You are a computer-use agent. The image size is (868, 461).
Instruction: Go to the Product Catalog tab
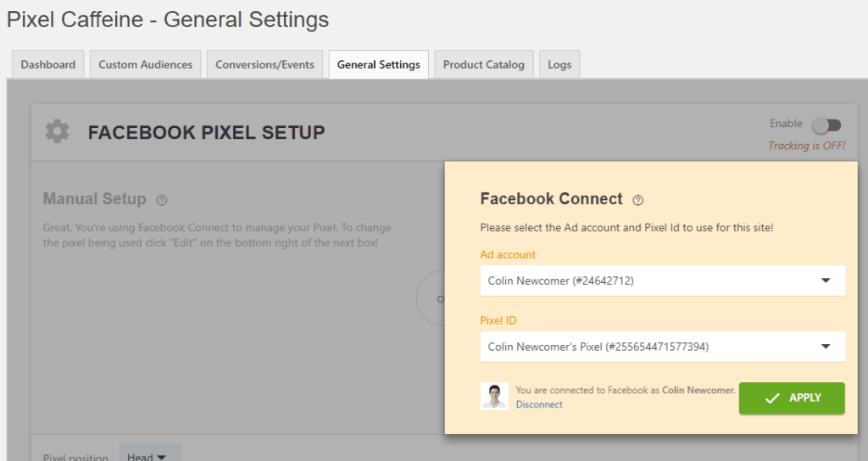point(484,64)
